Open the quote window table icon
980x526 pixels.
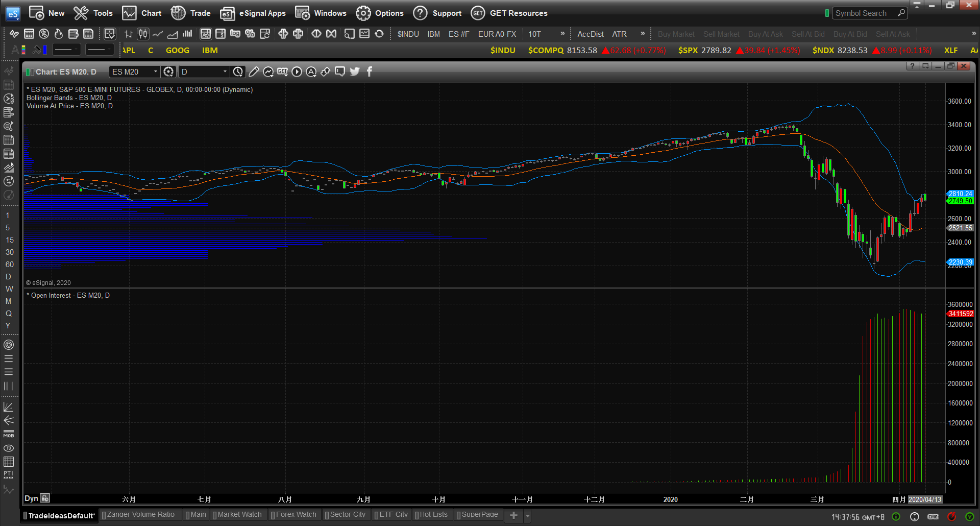(x=29, y=34)
